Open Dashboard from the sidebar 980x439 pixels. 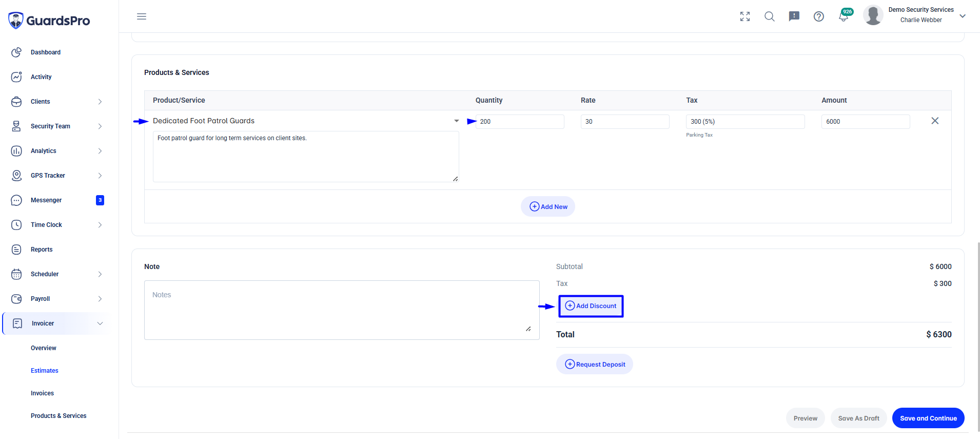coord(46,52)
